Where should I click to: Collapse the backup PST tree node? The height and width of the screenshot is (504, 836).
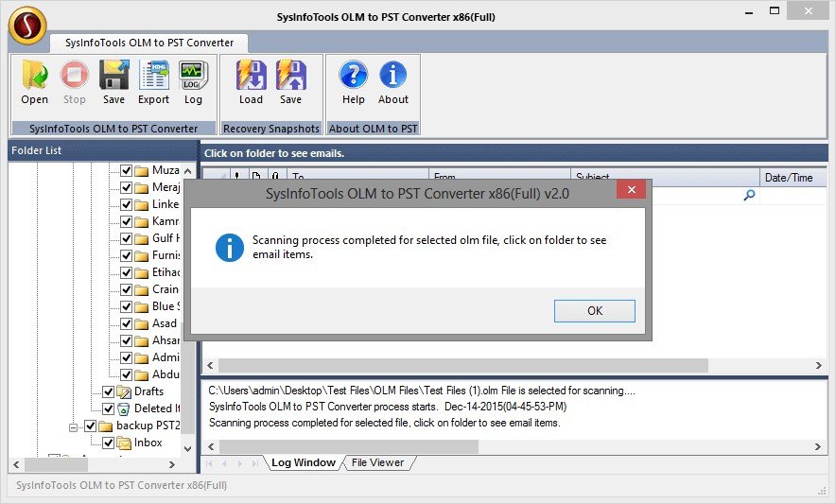coord(73,427)
